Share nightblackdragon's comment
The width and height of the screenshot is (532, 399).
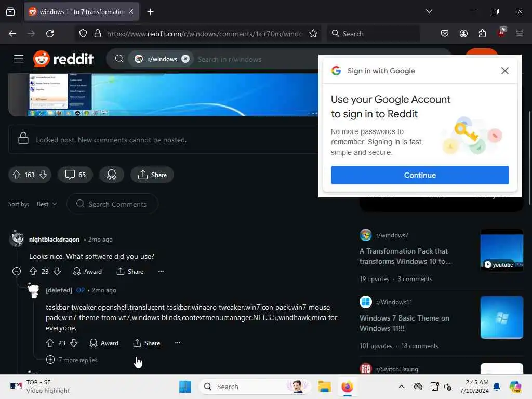pyautogui.click(x=130, y=271)
